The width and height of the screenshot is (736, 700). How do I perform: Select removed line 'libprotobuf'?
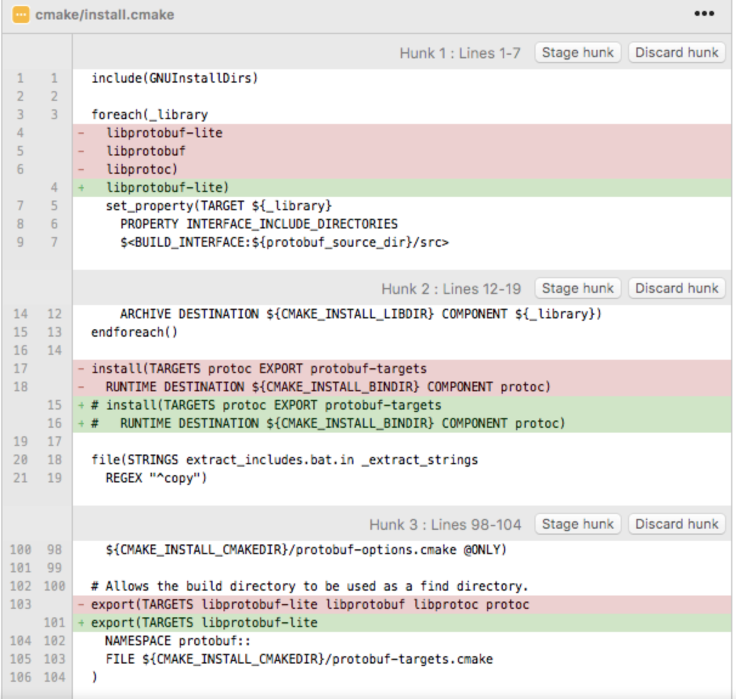[x=401, y=151]
